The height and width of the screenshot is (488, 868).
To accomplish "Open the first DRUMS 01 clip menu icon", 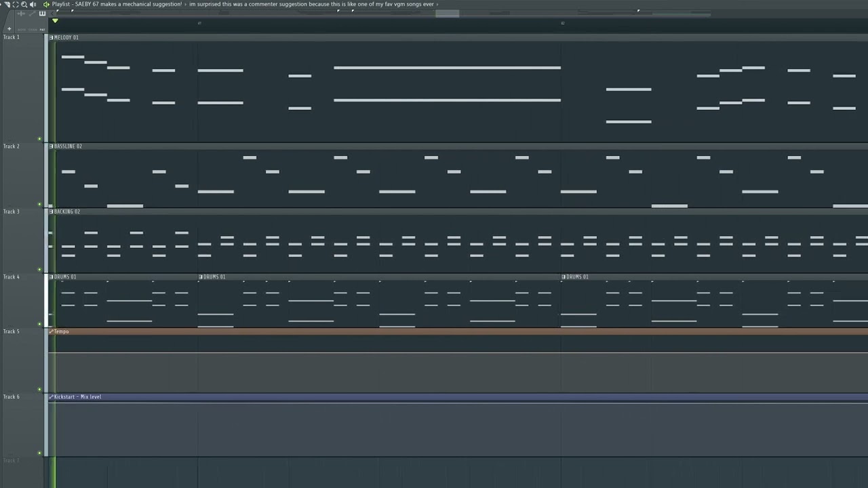I will (51, 277).
